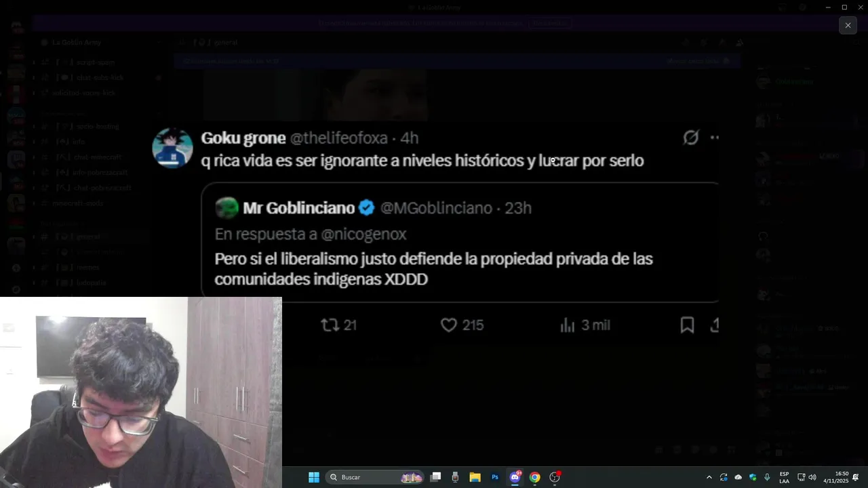Click the blue verified badge next to Mr Goblinciano
Screen dimensions: 868x488
(367, 208)
